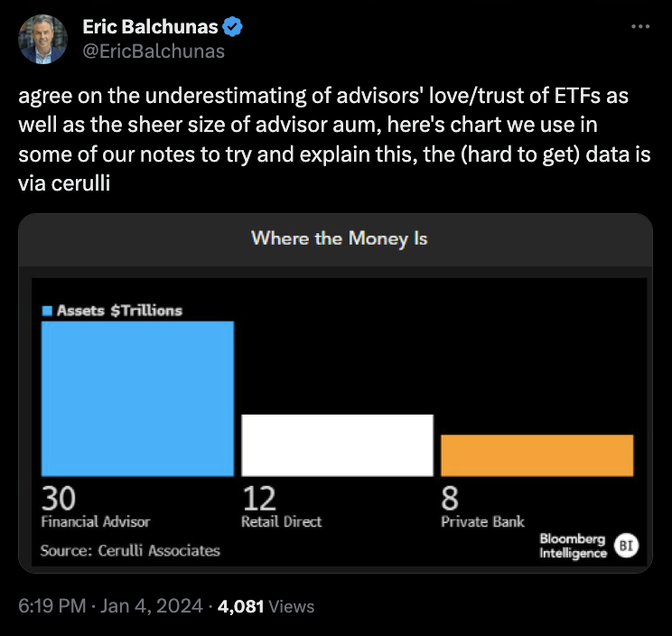Open the @EricBalchunas handle link
The height and width of the screenshot is (636, 672).
(154, 51)
